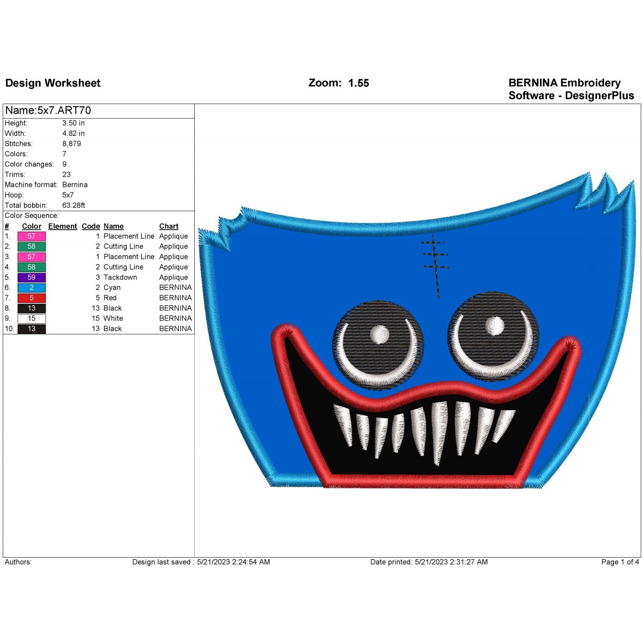Click the 'Name' column header
The image size is (644, 644).
click(x=114, y=226)
